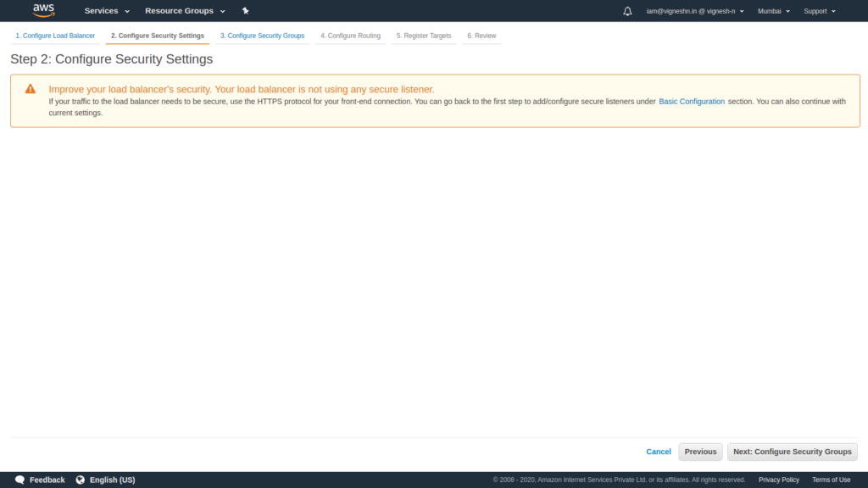Click the orange warning triangle icon
Viewport: 868px width, 488px height.
click(x=31, y=89)
